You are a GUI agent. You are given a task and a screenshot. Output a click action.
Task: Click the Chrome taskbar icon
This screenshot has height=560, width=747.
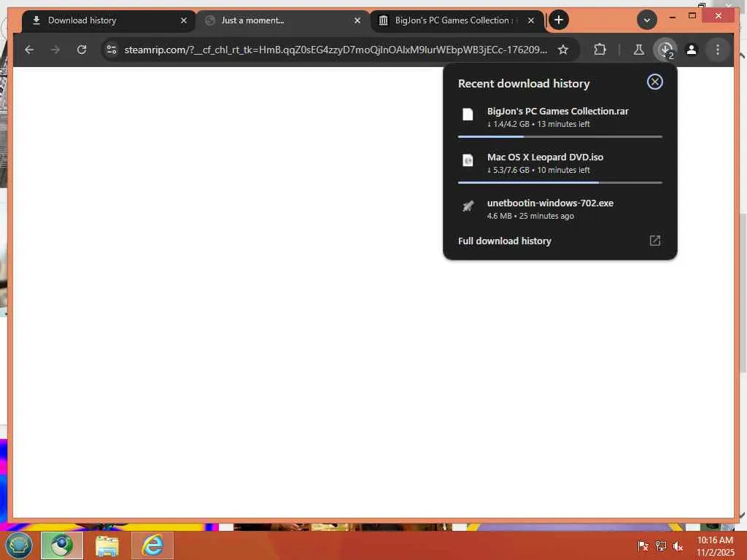pos(62,545)
